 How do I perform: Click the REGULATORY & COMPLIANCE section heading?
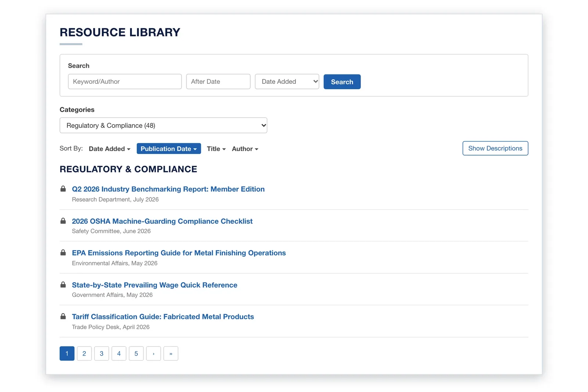pyautogui.click(x=128, y=169)
